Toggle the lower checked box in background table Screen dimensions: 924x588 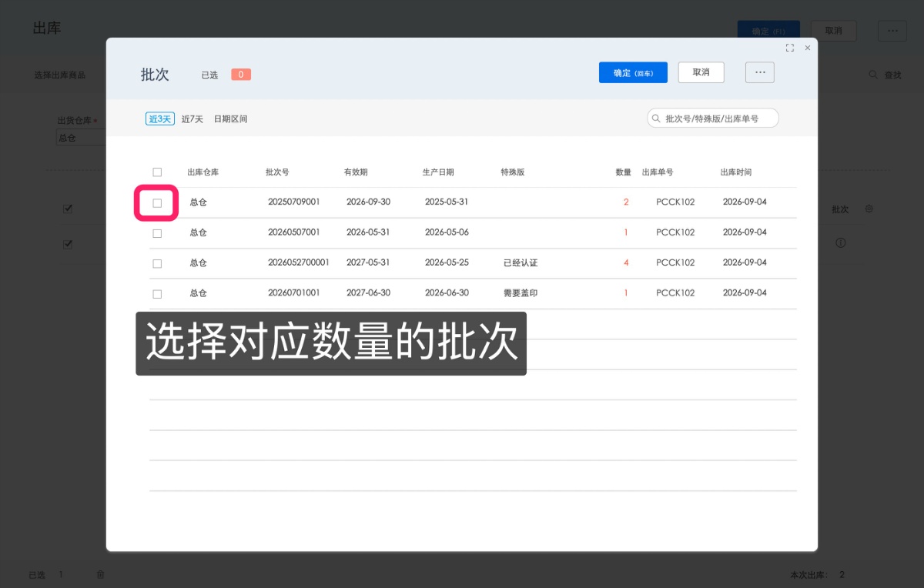pos(68,244)
